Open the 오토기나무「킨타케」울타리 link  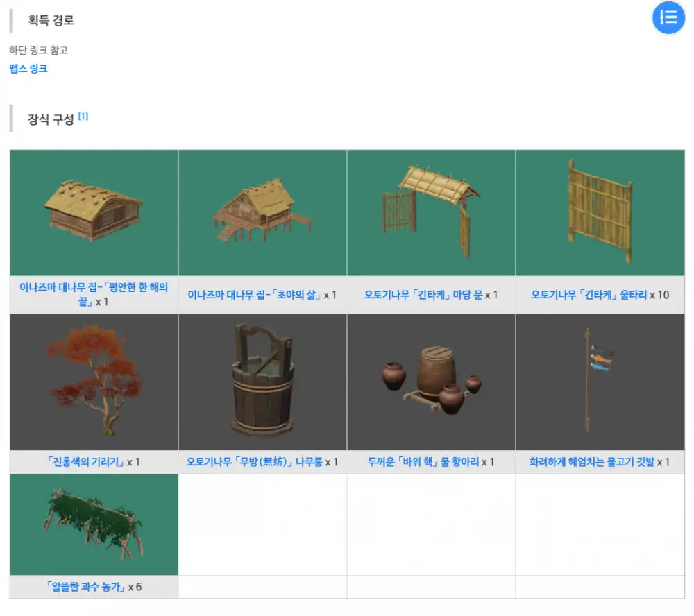pos(589,295)
